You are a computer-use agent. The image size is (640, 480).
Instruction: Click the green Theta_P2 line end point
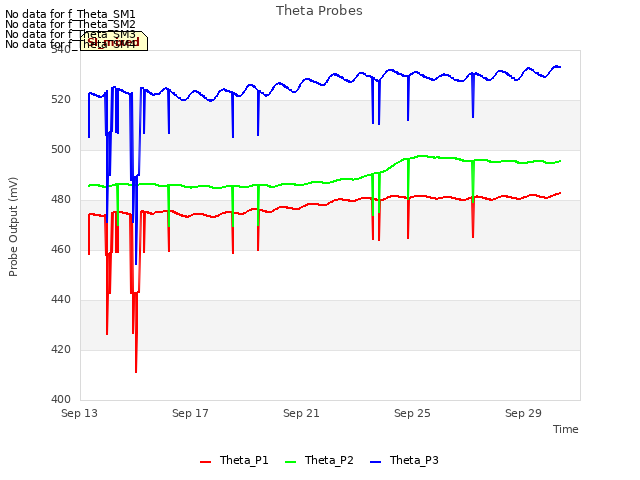560,161
